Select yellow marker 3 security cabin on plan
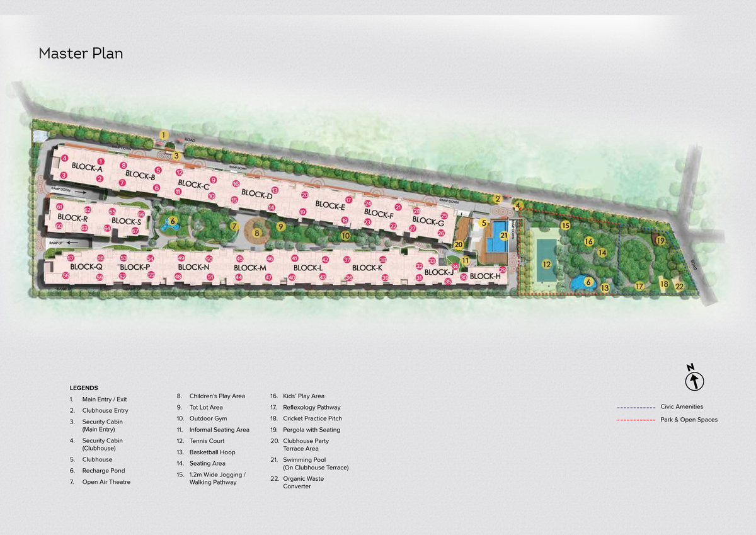 tap(176, 156)
